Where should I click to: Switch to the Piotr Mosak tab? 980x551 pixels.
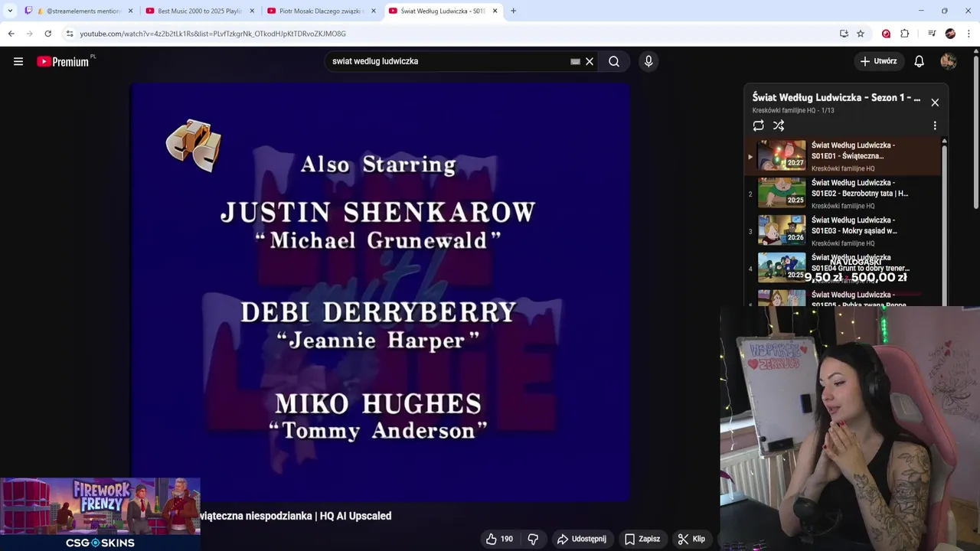tap(320, 11)
